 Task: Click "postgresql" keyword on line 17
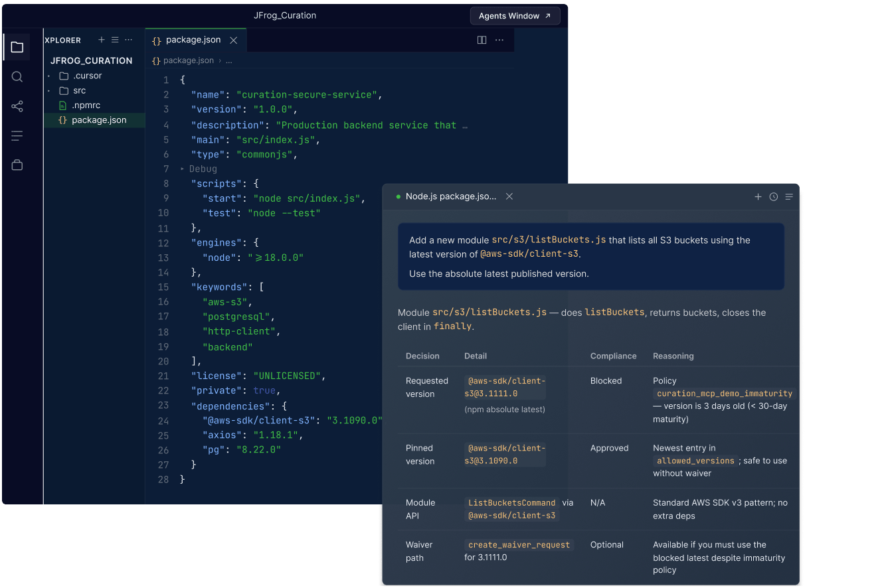pos(236,317)
